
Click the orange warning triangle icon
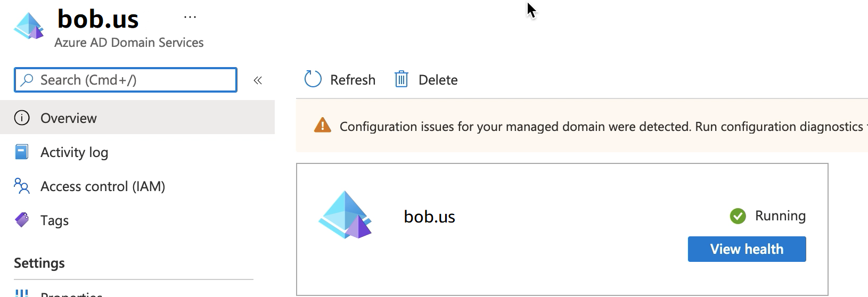(x=322, y=126)
